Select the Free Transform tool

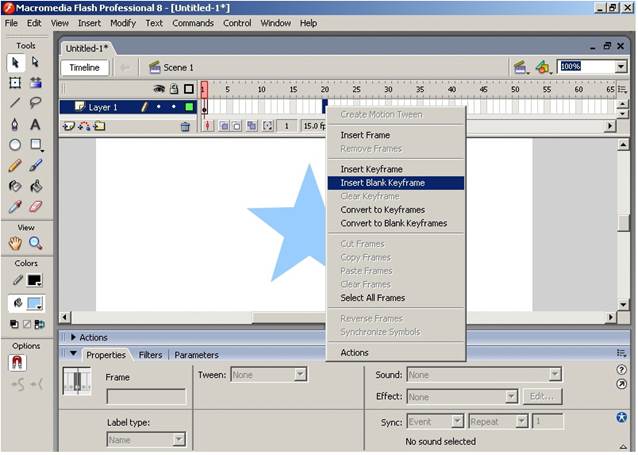click(x=15, y=83)
